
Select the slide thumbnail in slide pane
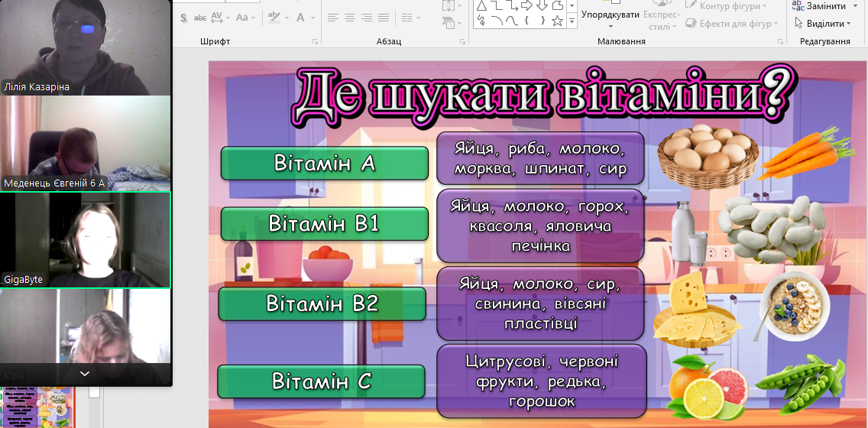tap(37, 407)
